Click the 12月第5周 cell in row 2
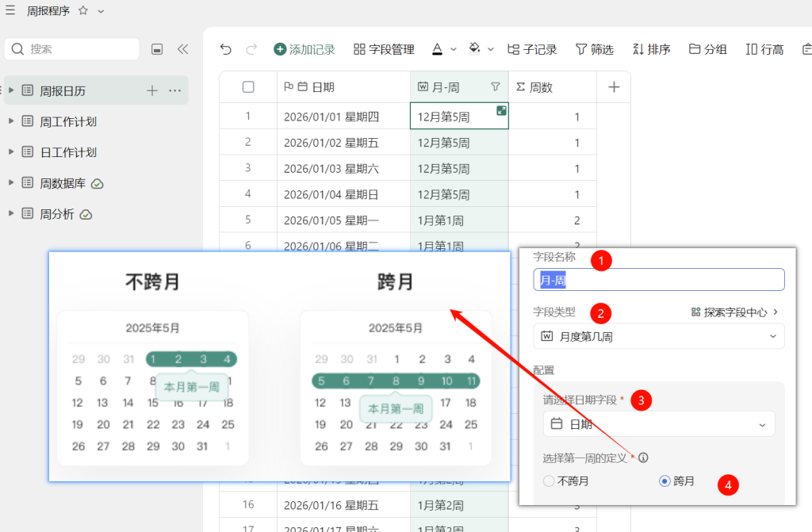This screenshot has width=812, height=532. 459,143
